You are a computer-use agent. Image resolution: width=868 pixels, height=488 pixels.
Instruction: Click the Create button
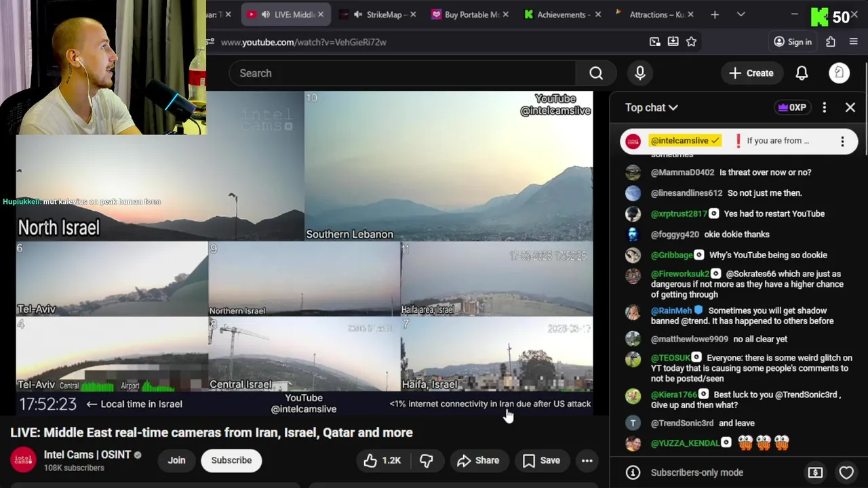[x=751, y=73]
